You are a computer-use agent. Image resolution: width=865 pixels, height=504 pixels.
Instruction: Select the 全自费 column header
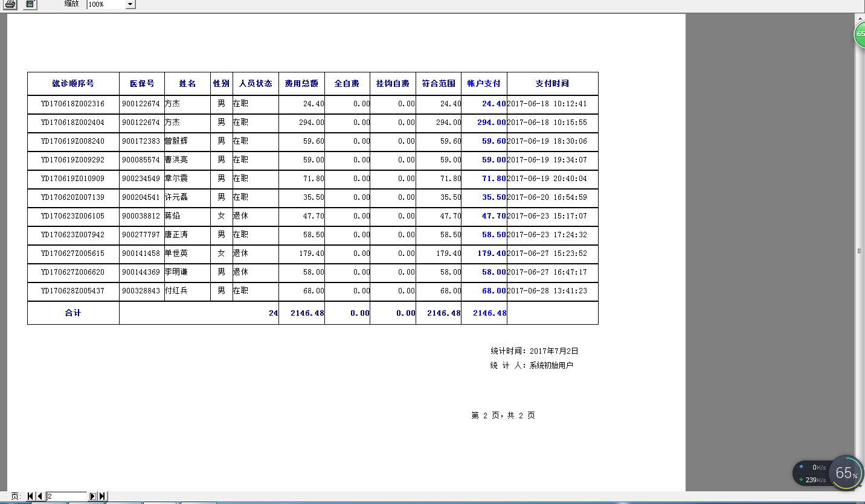(347, 84)
